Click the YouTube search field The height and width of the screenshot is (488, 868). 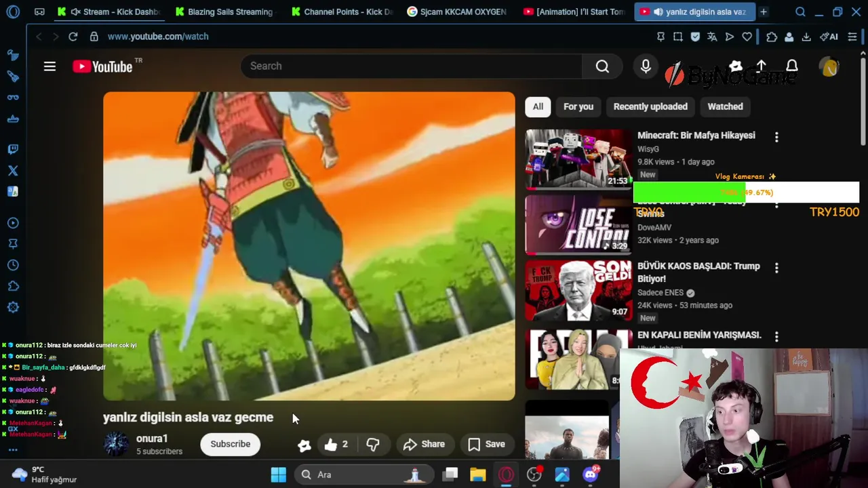[x=411, y=66]
